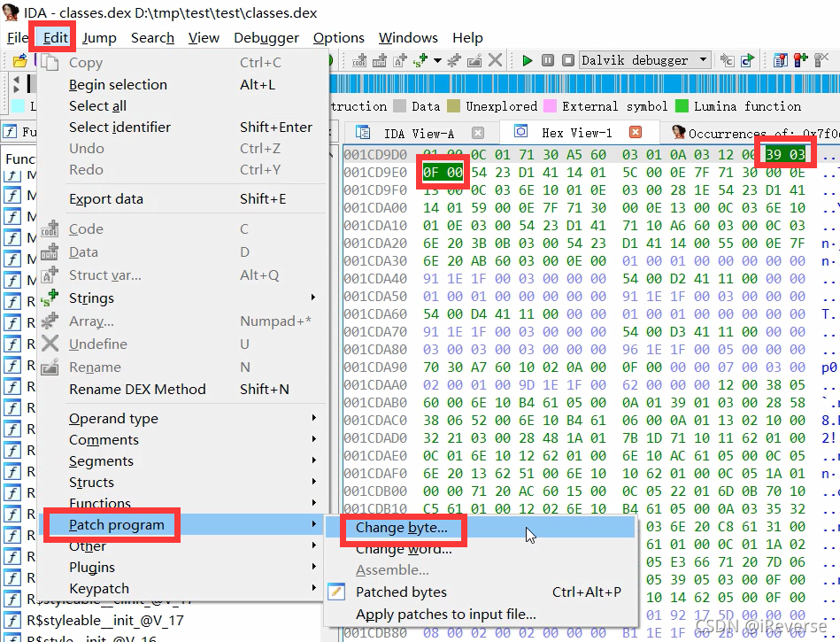840x642 pixels.
Task: Click the breakpoint list toolbar icon
Action: click(781, 60)
